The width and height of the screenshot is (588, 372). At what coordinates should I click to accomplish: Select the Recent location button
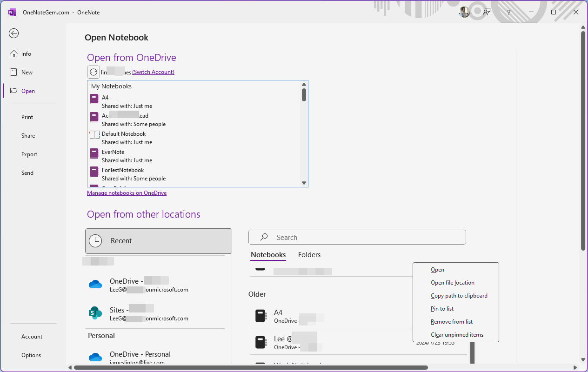(158, 241)
